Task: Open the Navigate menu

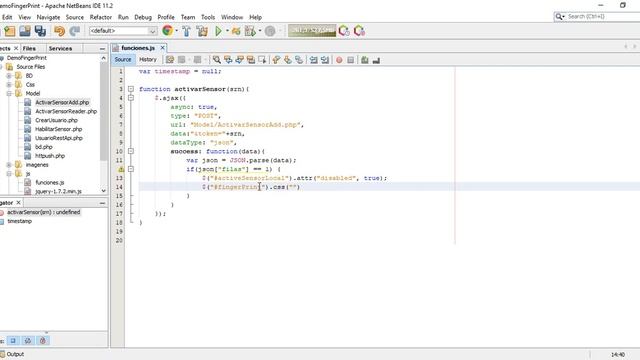Action: [x=48, y=17]
